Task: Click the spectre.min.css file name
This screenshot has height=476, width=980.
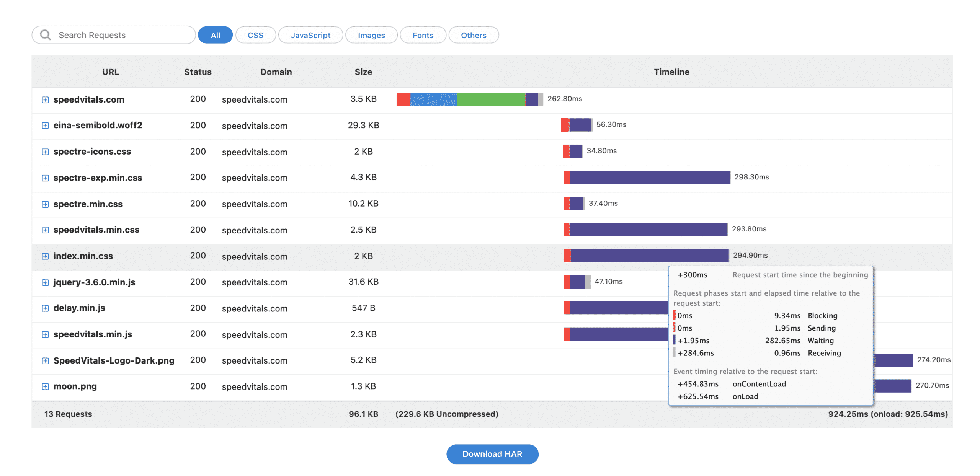Action: [x=88, y=204]
